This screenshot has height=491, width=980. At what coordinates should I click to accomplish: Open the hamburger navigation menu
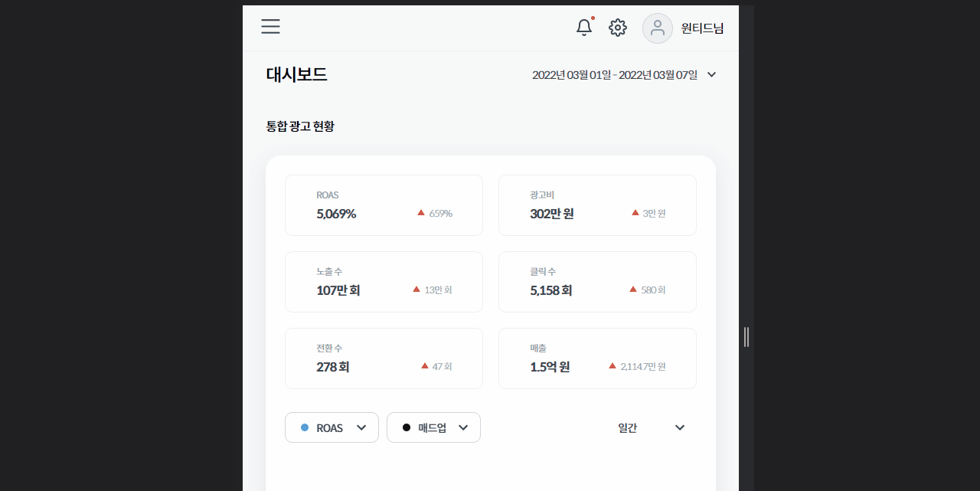pyautogui.click(x=270, y=27)
